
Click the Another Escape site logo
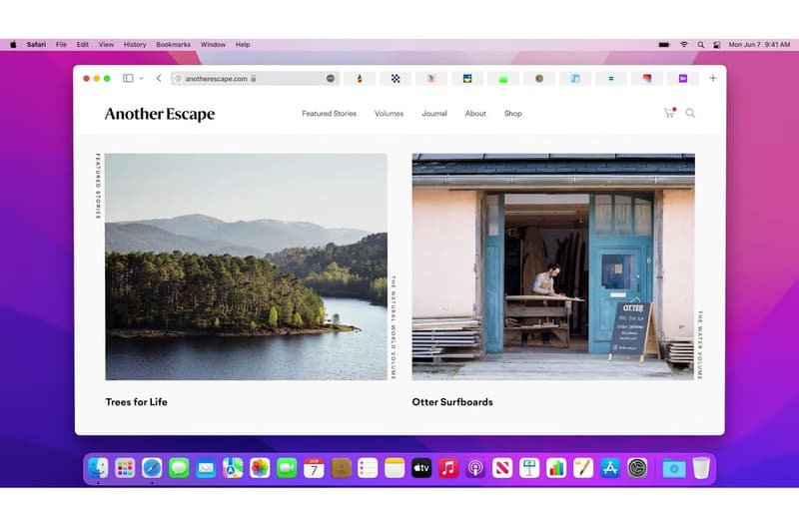(x=160, y=114)
